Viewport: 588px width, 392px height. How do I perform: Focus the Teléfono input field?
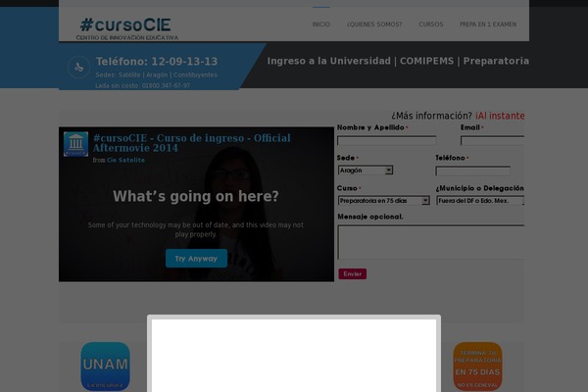point(473,171)
